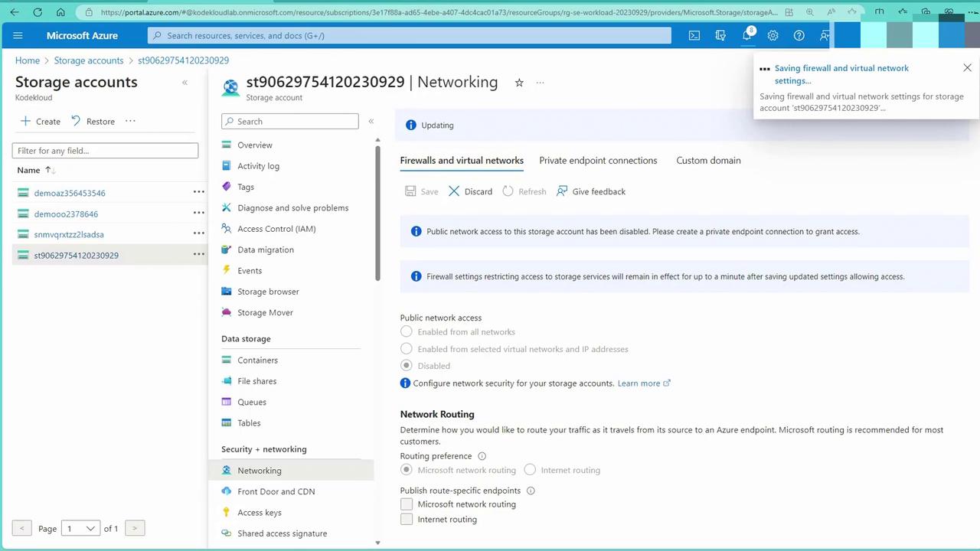Image resolution: width=980 pixels, height=551 pixels.
Task: Click the Access Control (IAM) icon
Action: tap(227, 228)
